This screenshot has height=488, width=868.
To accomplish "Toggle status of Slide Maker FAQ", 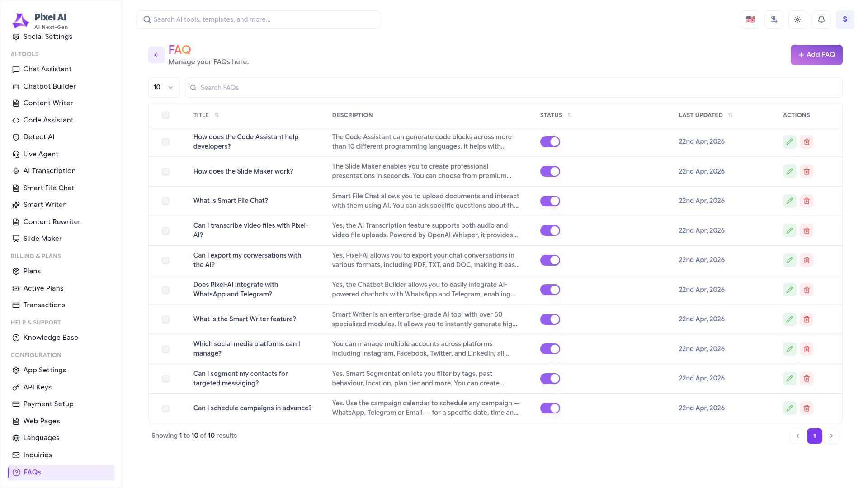I will (x=550, y=171).
